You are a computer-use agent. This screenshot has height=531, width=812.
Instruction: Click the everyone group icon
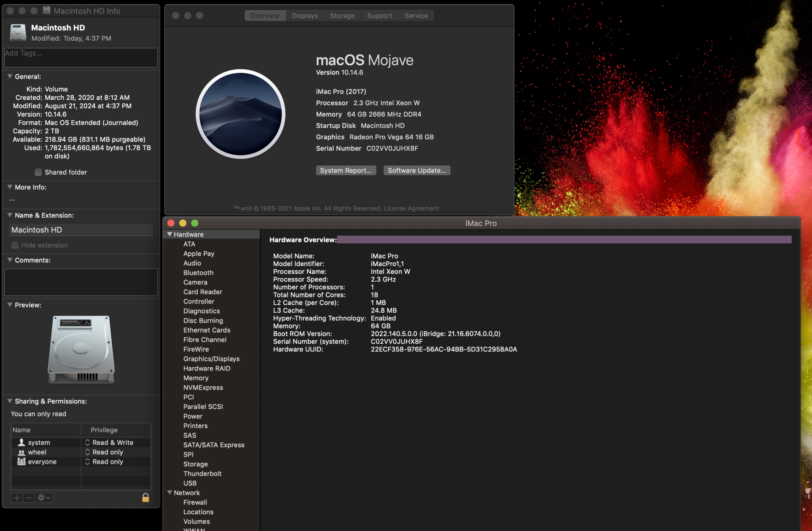pos(22,462)
